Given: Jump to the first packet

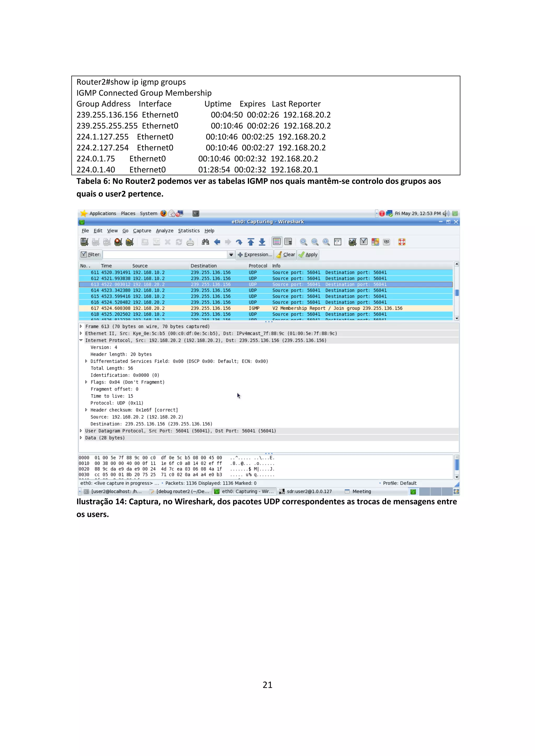Looking at the screenshot, I should click(251, 242).
